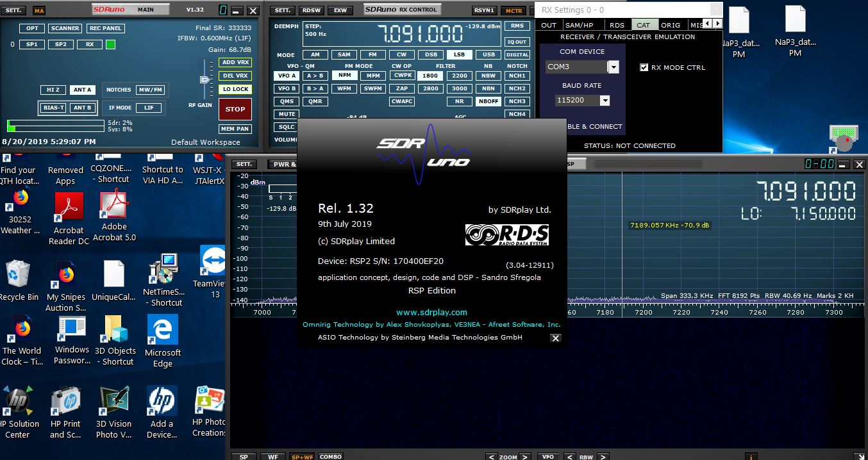Switch to the RDS tab in RX Settings
868x460 pixels.
pos(617,25)
